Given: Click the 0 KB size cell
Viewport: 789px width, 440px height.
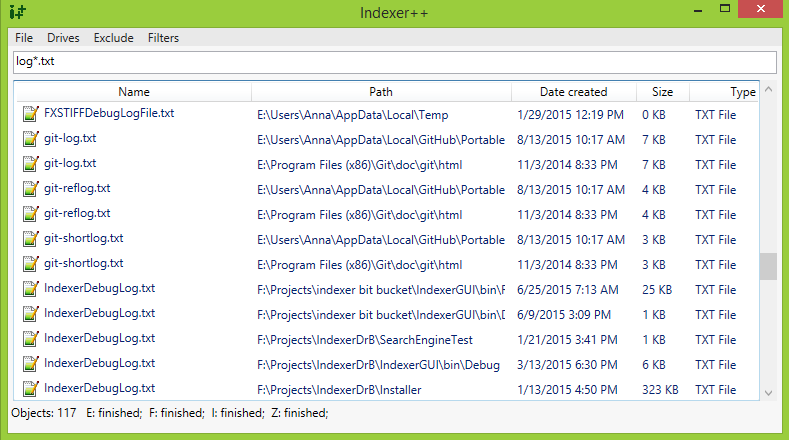Looking at the screenshot, I should [654, 115].
